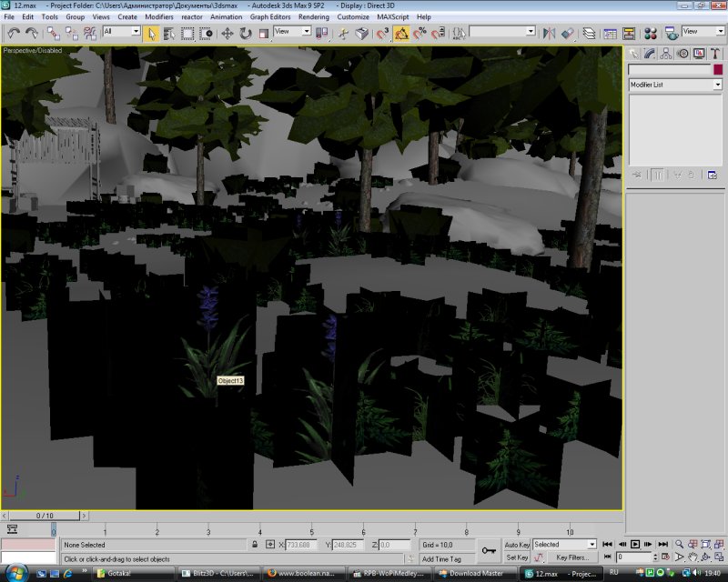This screenshot has width=728, height=582.
Task: Open the Modifiers menu
Action: pyautogui.click(x=159, y=16)
